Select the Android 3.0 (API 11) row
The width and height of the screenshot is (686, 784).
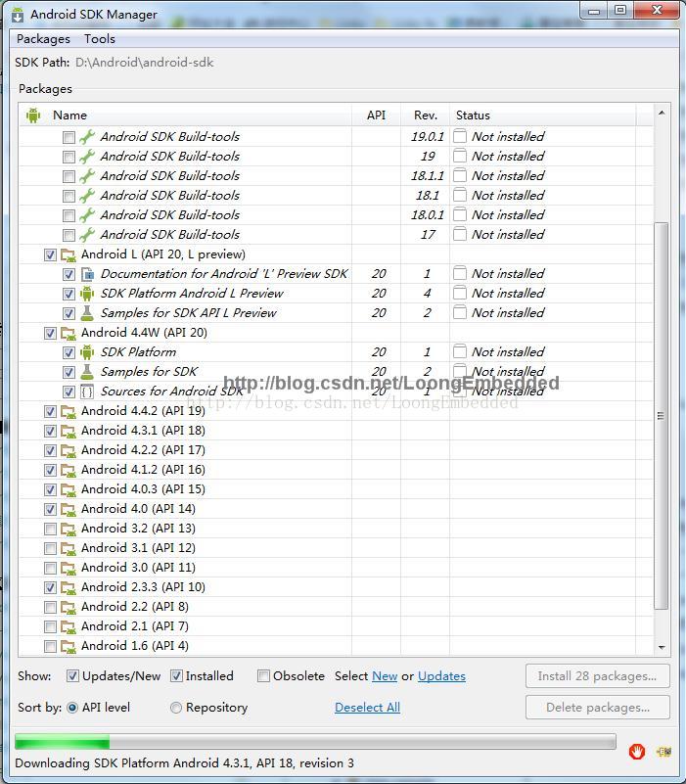tap(336, 568)
